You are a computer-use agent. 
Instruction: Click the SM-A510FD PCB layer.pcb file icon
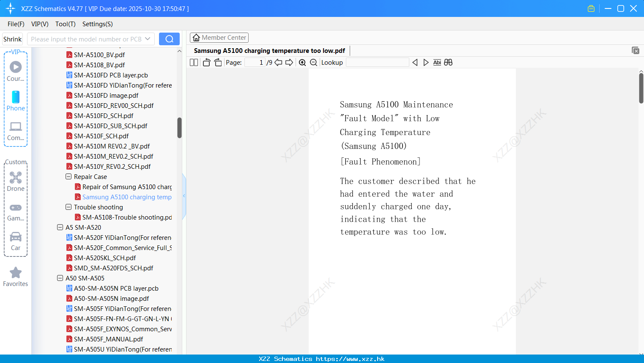[69, 75]
